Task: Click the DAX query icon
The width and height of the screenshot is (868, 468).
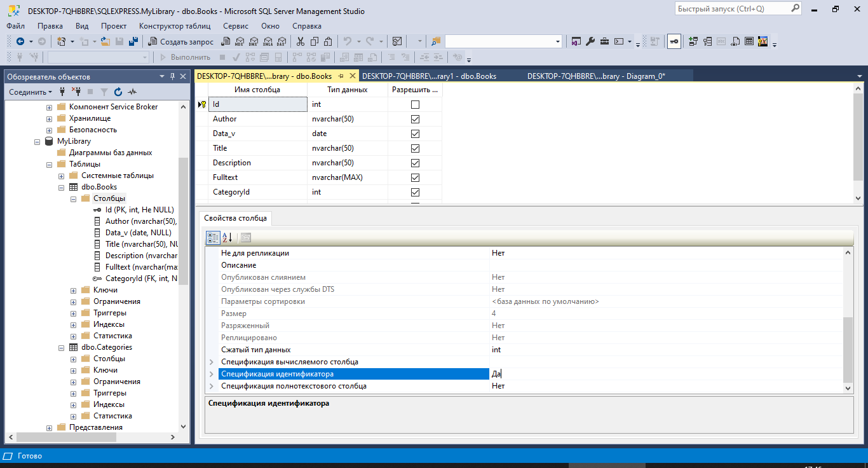Action: click(281, 41)
